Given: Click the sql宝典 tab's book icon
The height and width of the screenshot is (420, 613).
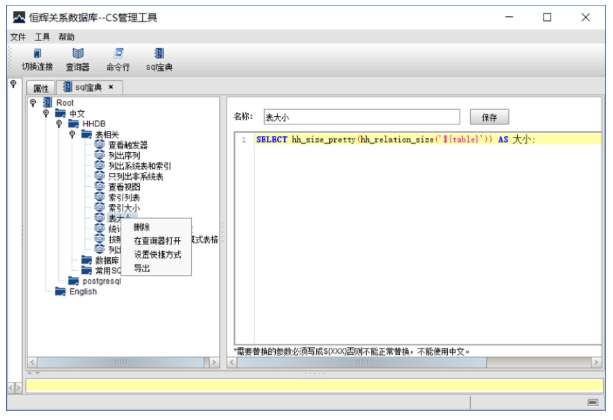Looking at the screenshot, I should (68, 86).
